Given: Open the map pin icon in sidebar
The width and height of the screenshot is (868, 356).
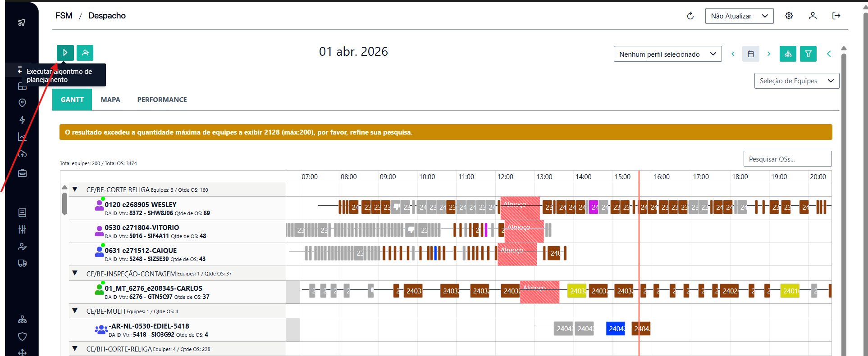Looking at the screenshot, I should click(22, 103).
